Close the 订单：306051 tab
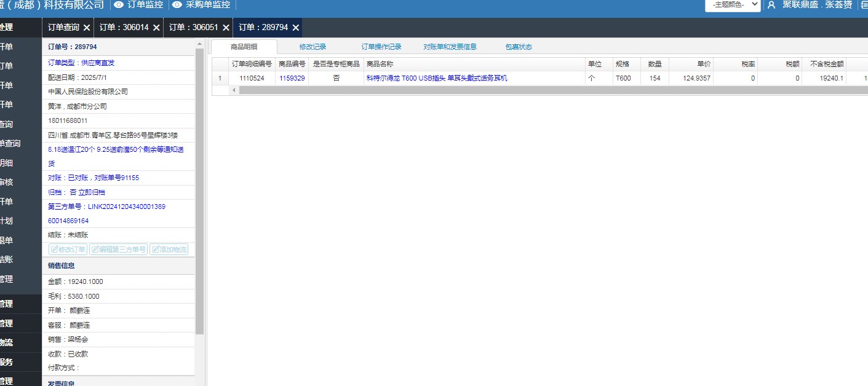868x386 pixels. 226,28
